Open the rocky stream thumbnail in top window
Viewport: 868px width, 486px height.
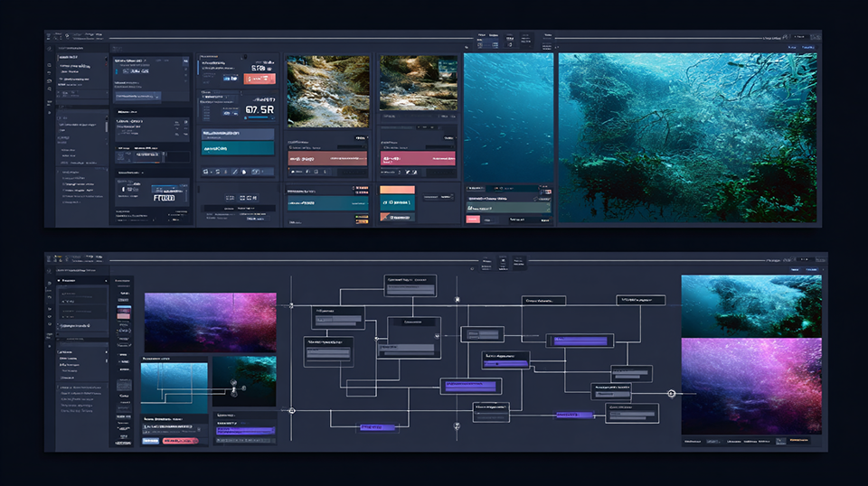point(327,92)
